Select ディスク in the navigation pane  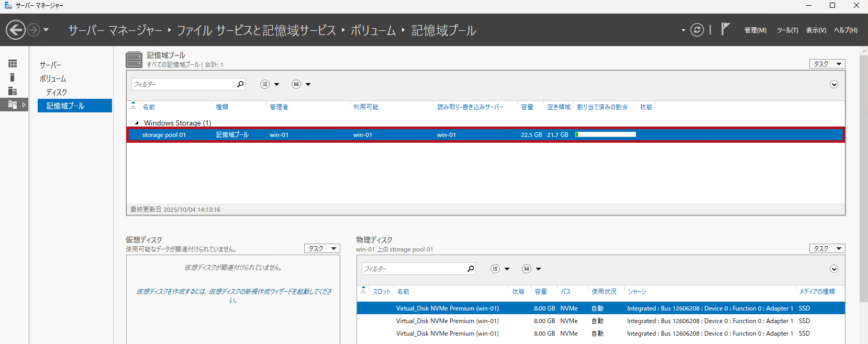tap(57, 92)
